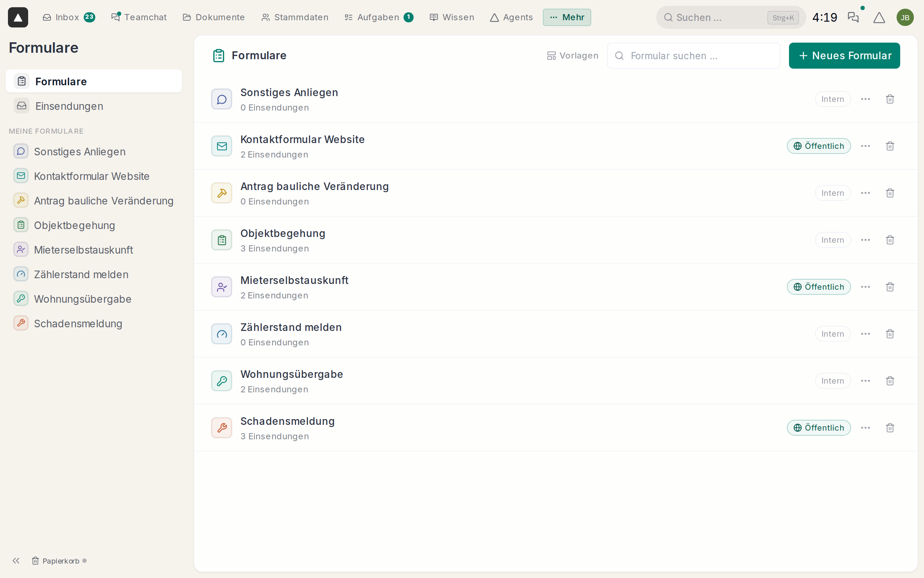Open Mieterselbstauskunft in Meine Formulare sidebar

point(93,250)
